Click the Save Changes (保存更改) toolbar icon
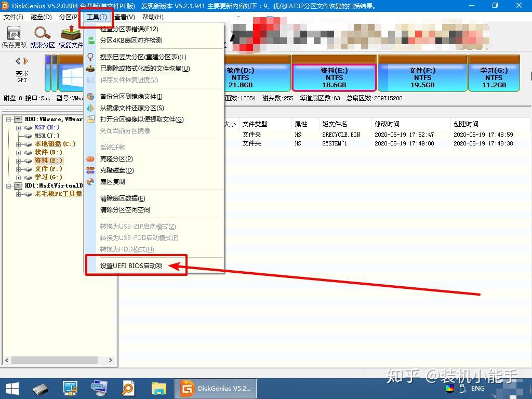This screenshot has width=532, height=399. click(x=13, y=35)
